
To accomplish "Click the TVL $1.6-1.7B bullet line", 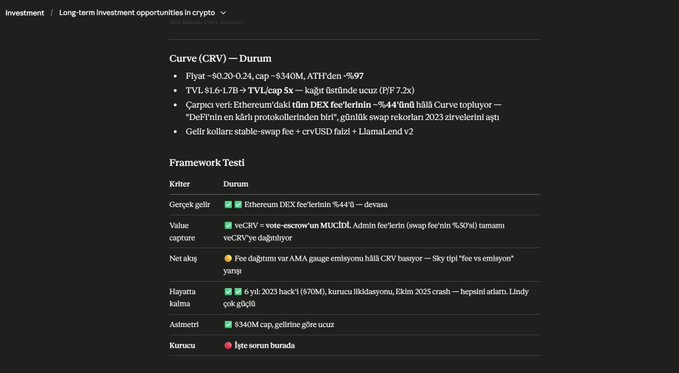I will coord(300,91).
